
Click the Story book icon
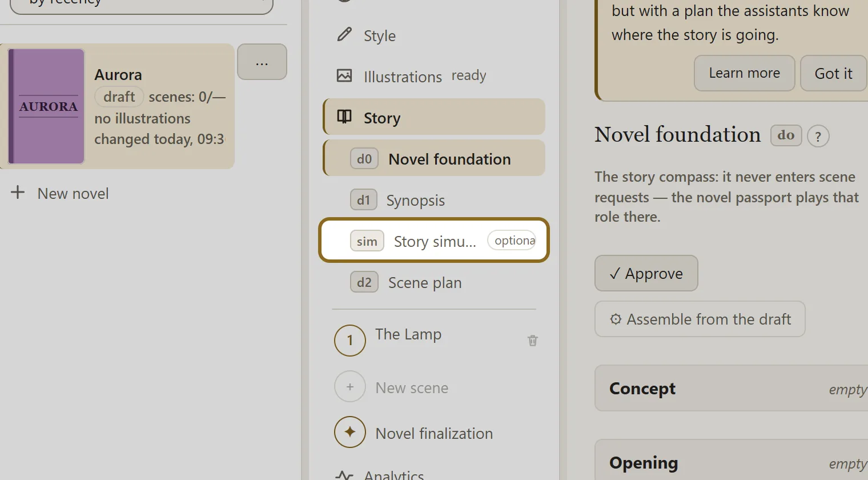[x=344, y=117]
